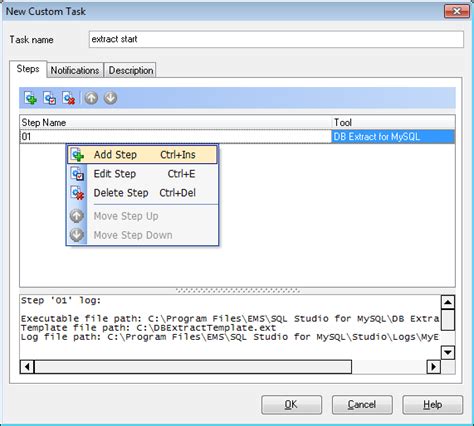The width and height of the screenshot is (474, 426).
Task: Click the Cancel button
Action: (x=362, y=405)
